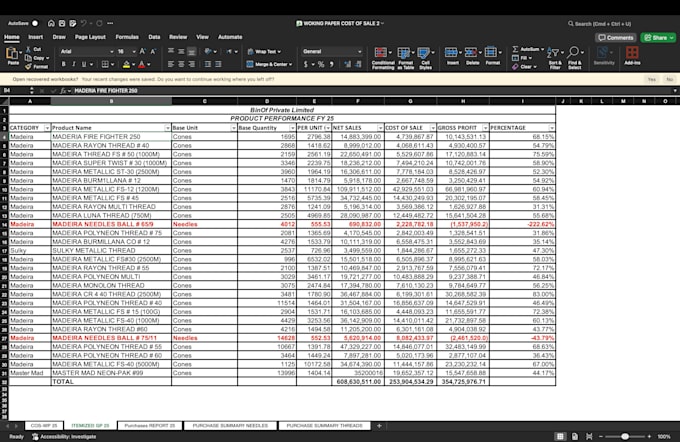Open the Insert ribbon tab
The image size is (680, 442).
coord(36,37)
